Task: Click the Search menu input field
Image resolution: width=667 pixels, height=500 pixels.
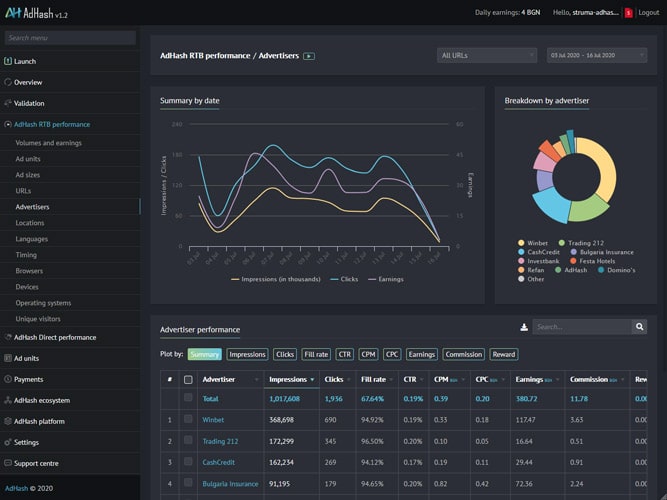Action: click(x=70, y=38)
